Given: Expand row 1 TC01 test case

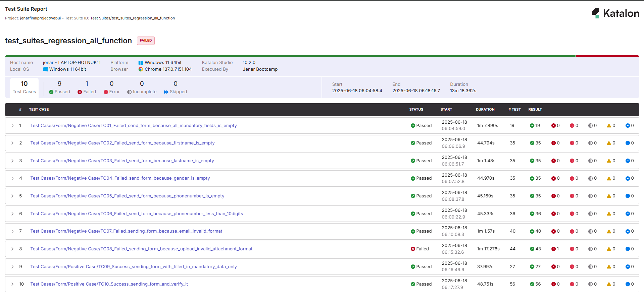Looking at the screenshot, I should coord(12,126).
